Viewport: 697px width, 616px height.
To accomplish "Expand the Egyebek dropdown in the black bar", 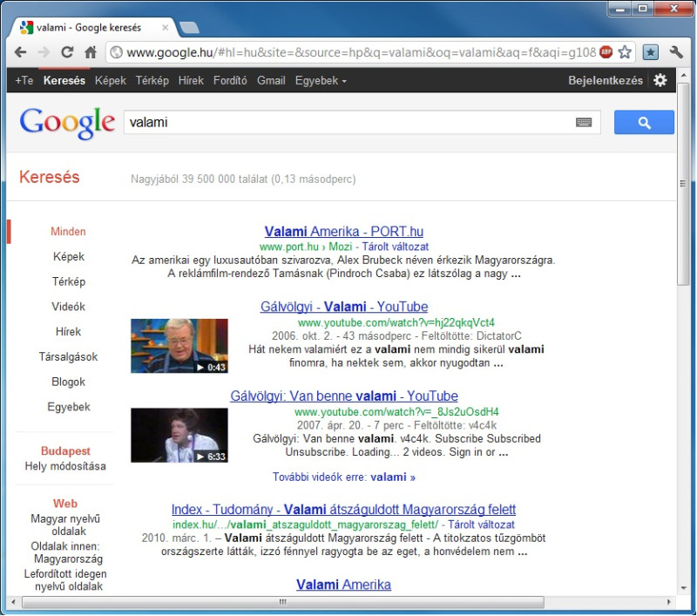I will 321,80.
